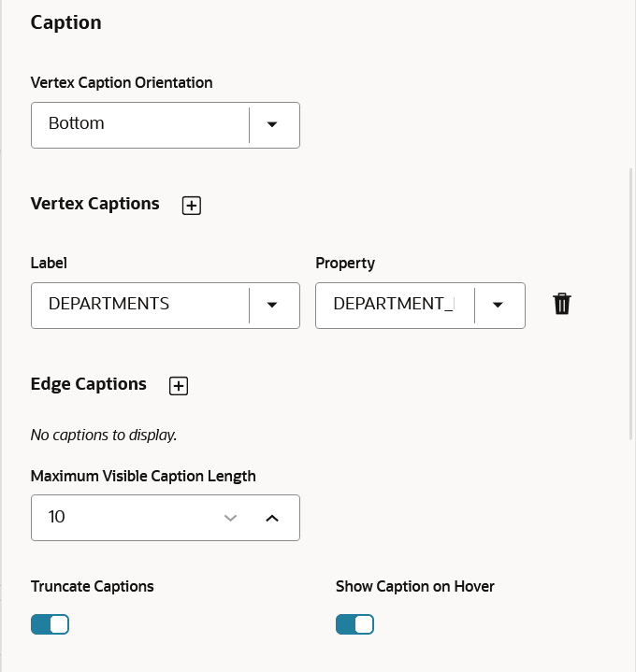The image size is (636, 672).
Task: Disable the Truncate Captions switch
Action: 50,624
